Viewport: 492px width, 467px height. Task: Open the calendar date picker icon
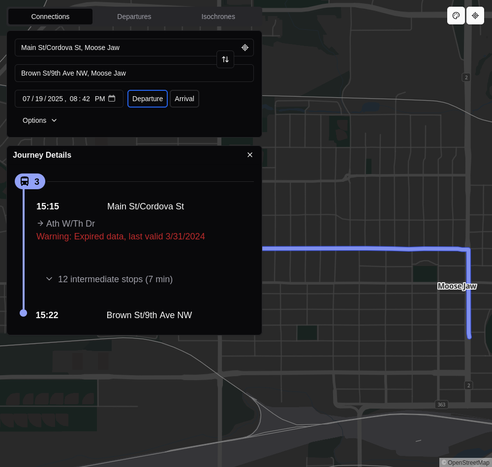coord(112,98)
